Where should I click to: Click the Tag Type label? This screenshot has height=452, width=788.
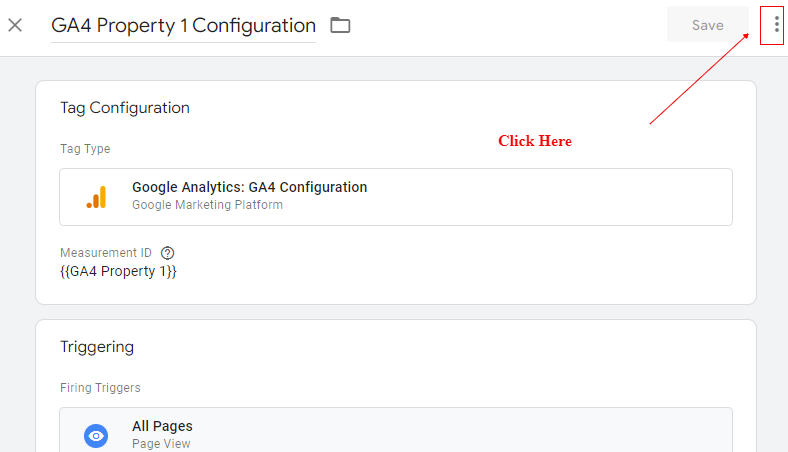click(x=85, y=149)
